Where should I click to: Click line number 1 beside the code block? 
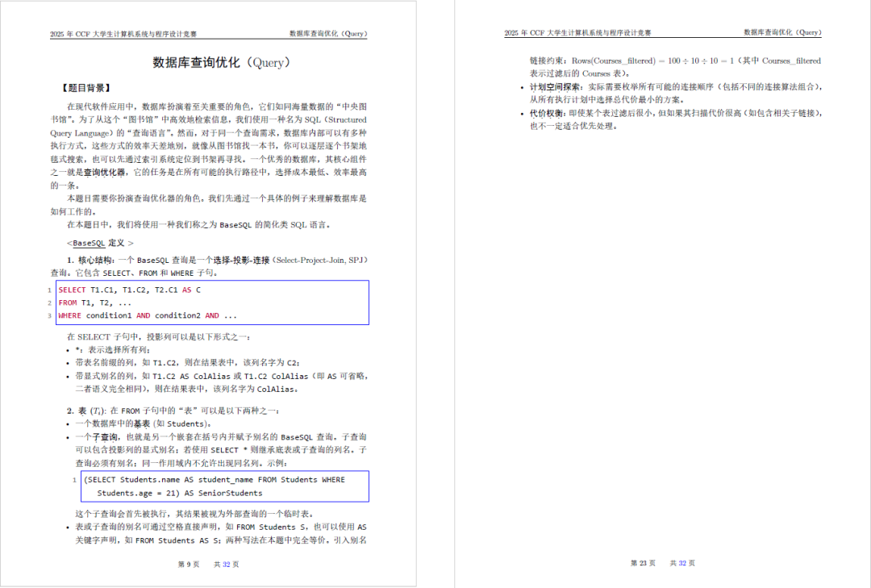pos(52,289)
